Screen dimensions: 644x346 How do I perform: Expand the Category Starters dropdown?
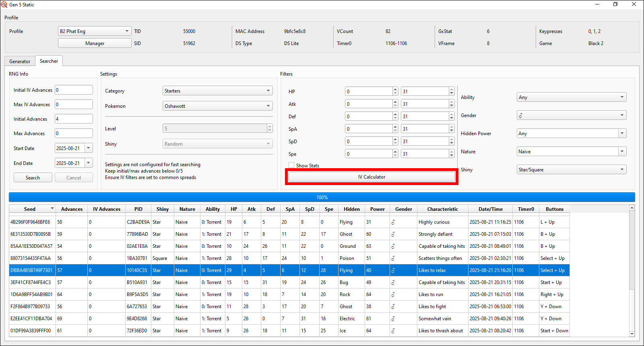[217, 91]
